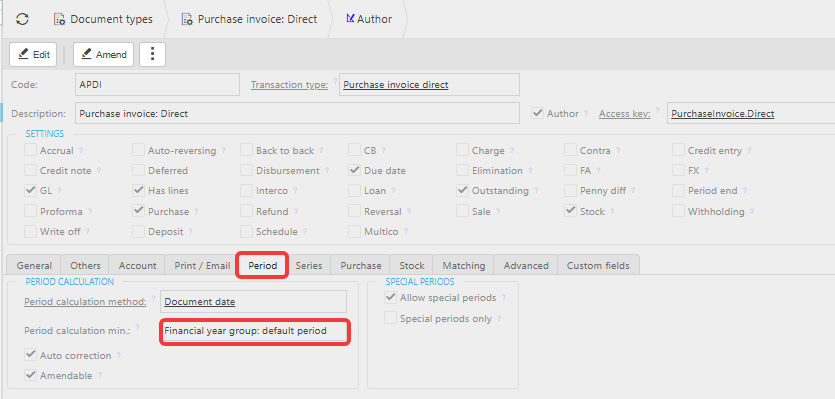Click the help icon next to Period end
The image size is (835, 399).
click(745, 190)
